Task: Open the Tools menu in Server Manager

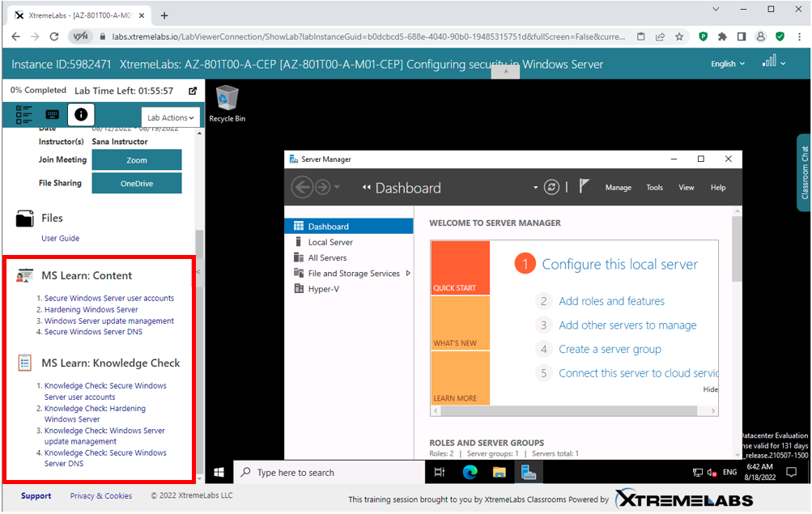Action: pyautogui.click(x=654, y=187)
